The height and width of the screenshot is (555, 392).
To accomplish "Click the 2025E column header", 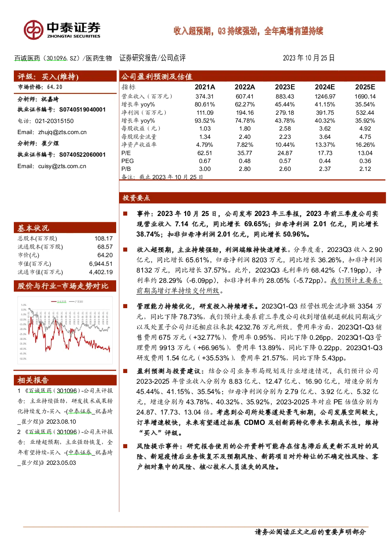I will tap(365, 87).
